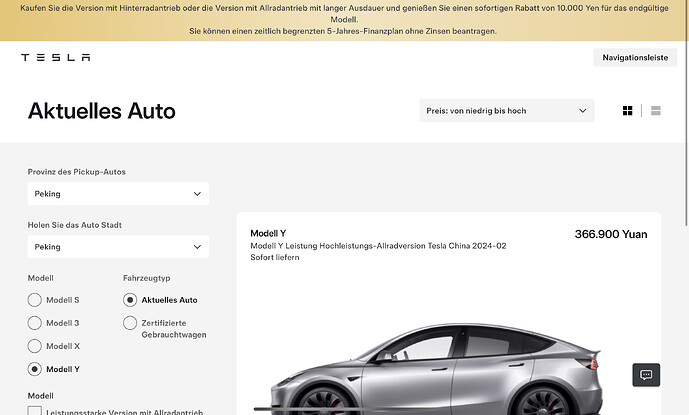Switch to list view layout
This screenshot has height=415, width=689.
(656, 111)
